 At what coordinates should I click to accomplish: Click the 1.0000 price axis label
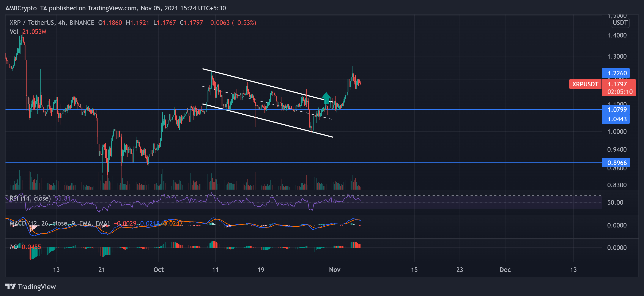click(x=617, y=132)
